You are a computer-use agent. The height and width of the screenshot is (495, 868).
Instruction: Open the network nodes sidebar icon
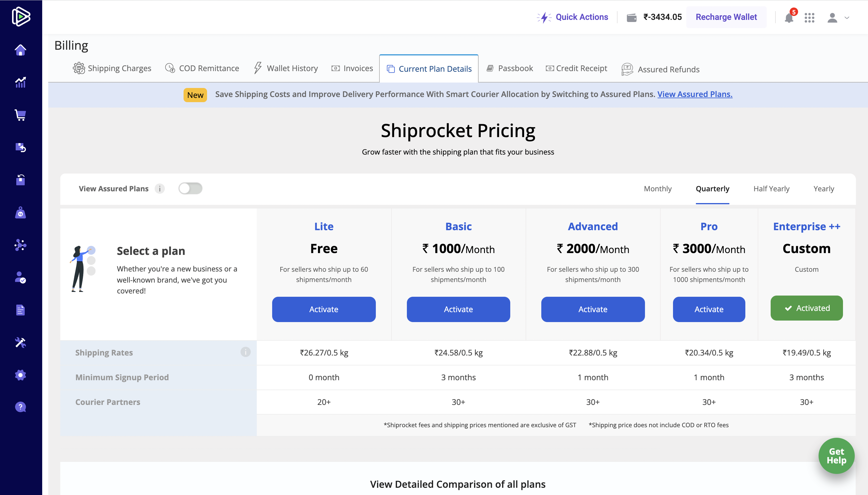[x=20, y=245]
